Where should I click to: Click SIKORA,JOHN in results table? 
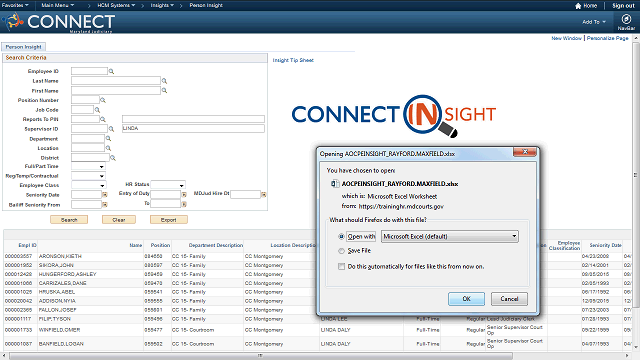coord(56,265)
